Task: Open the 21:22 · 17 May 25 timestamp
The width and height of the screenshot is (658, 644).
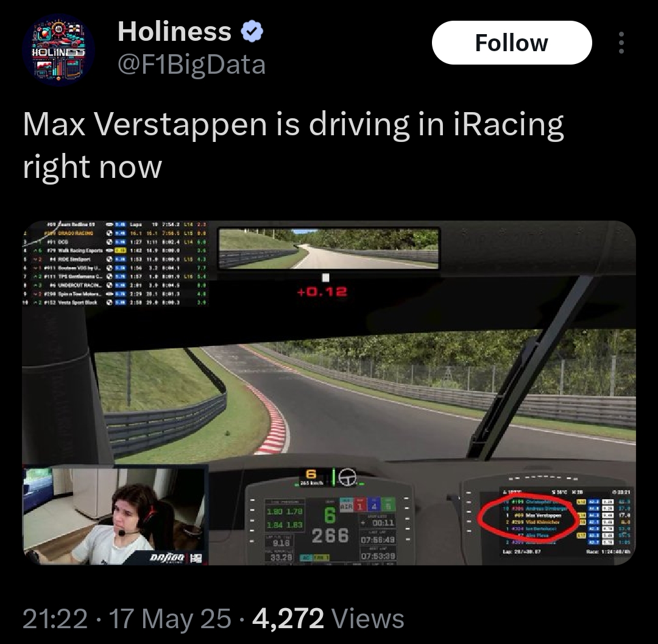Action: tap(127, 618)
